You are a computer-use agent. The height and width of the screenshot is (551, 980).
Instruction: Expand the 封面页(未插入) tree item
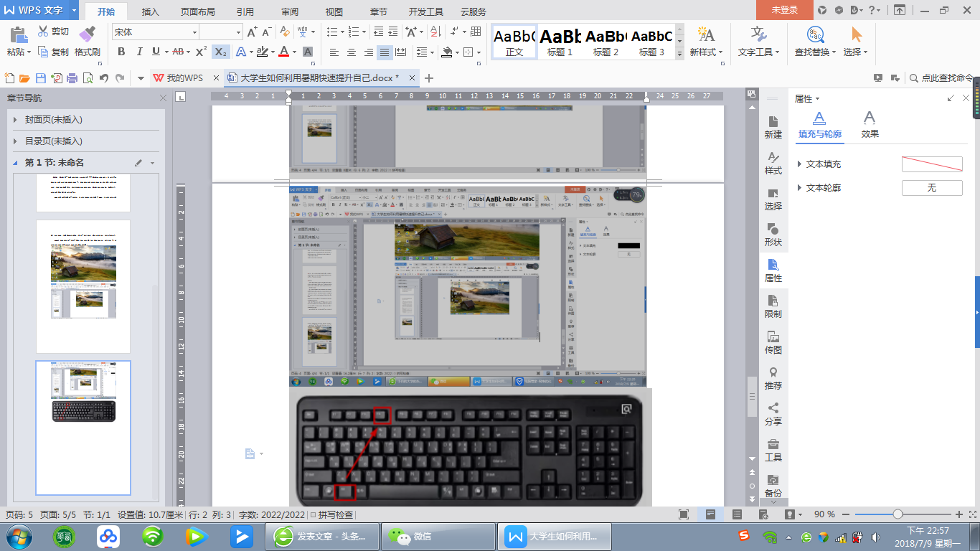(x=15, y=120)
